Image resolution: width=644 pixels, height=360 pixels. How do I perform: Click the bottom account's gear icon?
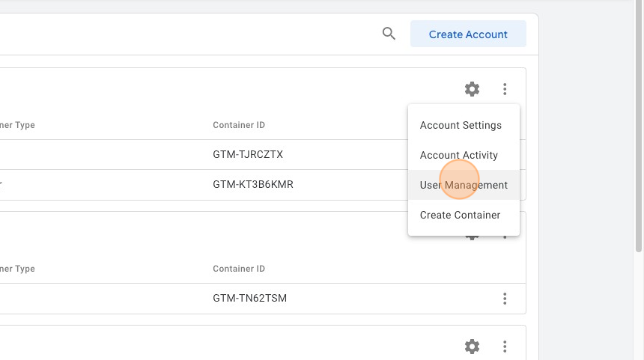pyautogui.click(x=472, y=347)
